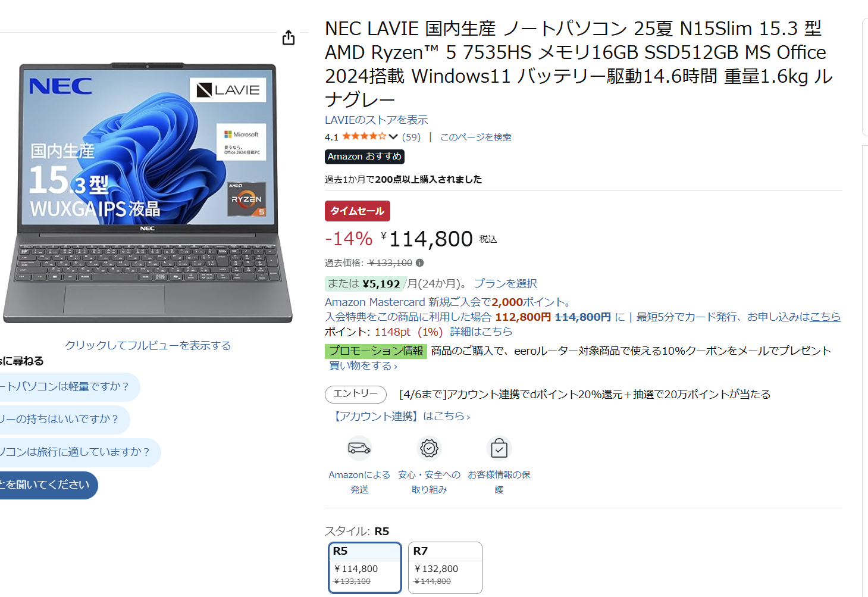Expand the rating breakdown chevron
Screen dimensions: 868x597
[393, 137]
